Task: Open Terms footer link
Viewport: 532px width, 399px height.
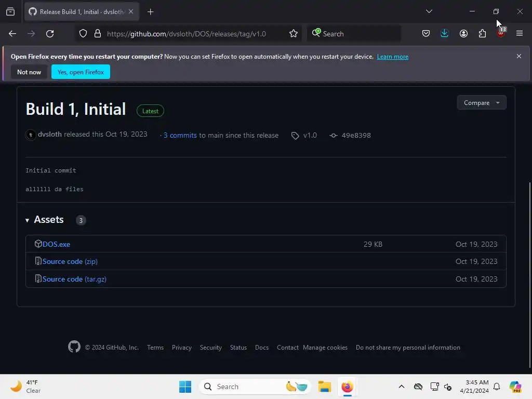Action: pyautogui.click(x=155, y=348)
